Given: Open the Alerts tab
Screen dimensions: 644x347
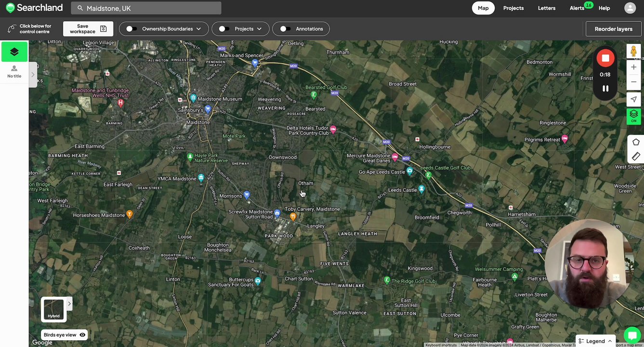Looking at the screenshot, I should pos(577,8).
